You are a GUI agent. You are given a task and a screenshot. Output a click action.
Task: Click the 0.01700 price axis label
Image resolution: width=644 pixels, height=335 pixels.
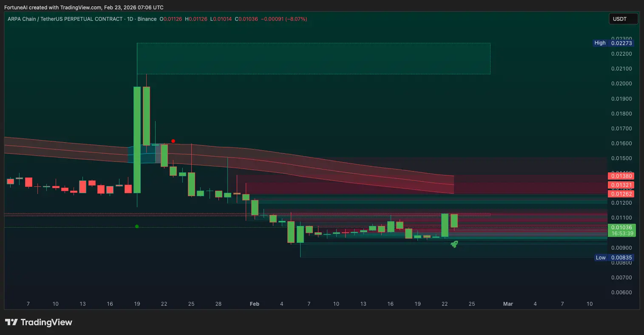[x=621, y=129]
